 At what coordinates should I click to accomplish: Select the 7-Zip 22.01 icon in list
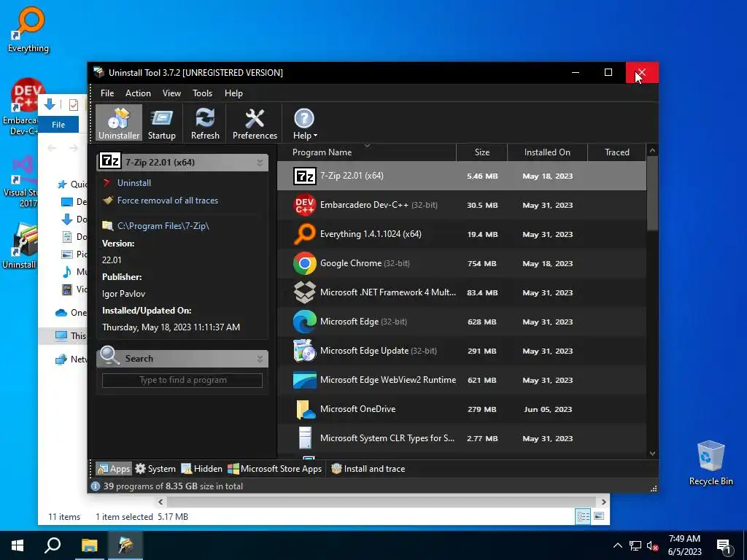pyautogui.click(x=305, y=176)
